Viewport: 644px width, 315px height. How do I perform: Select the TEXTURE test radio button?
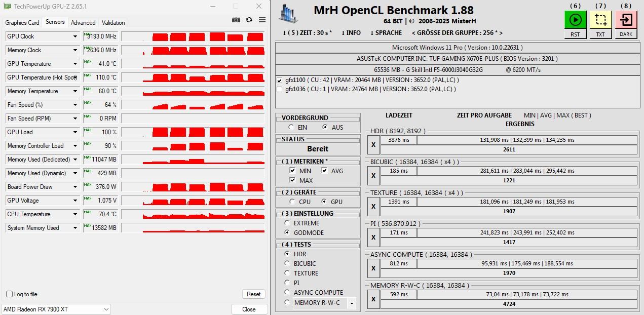(x=287, y=273)
